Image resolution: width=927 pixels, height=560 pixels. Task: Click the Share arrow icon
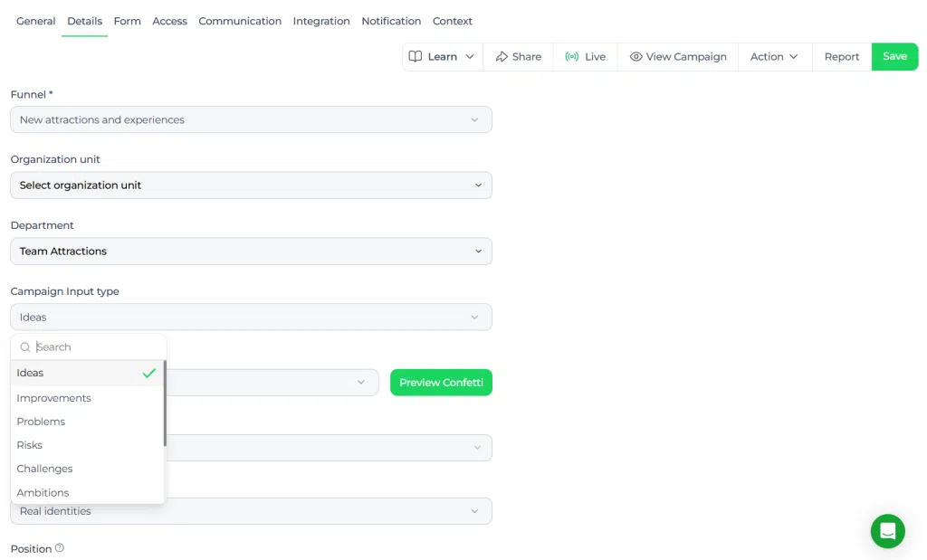click(x=502, y=57)
